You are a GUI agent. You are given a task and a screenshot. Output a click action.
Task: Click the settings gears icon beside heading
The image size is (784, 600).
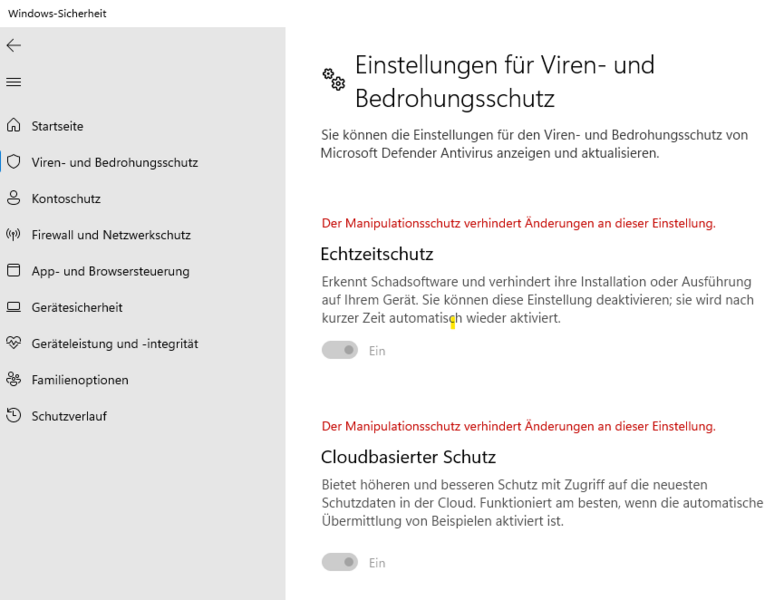(334, 78)
